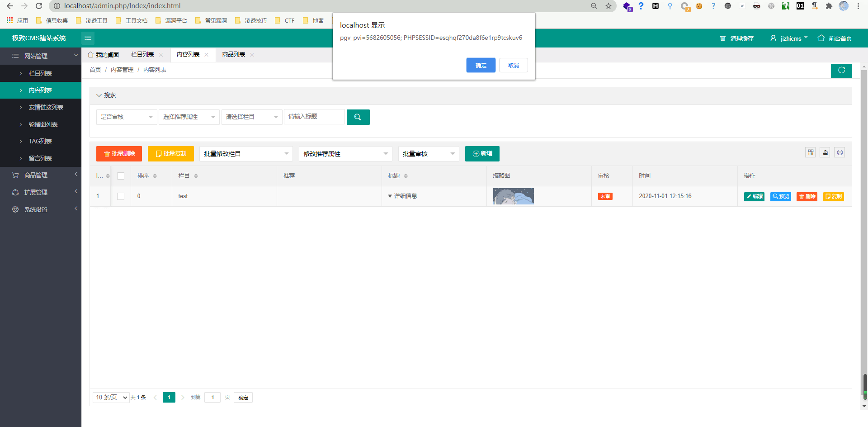The height and width of the screenshot is (427, 868).
Task: Open TAG列表 in sidebar
Action: pyautogui.click(x=41, y=141)
